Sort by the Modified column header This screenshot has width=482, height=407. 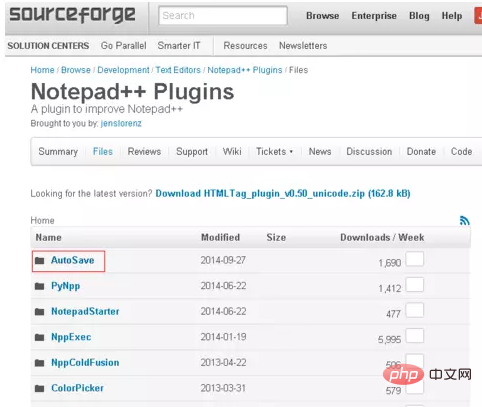point(220,238)
